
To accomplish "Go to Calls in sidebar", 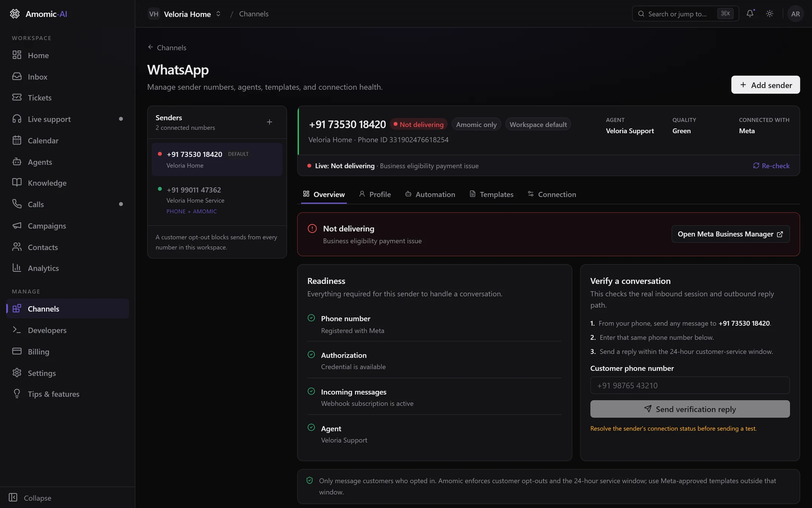I will [68, 204].
